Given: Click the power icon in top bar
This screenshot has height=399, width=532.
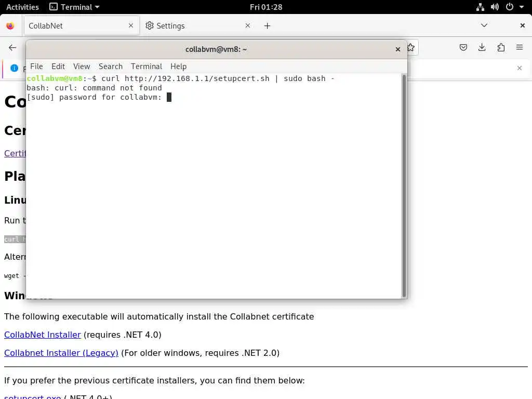Looking at the screenshot, I should (509, 7).
